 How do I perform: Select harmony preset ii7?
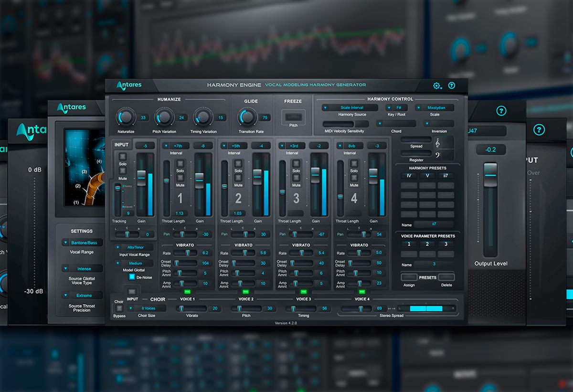pos(446,176)
